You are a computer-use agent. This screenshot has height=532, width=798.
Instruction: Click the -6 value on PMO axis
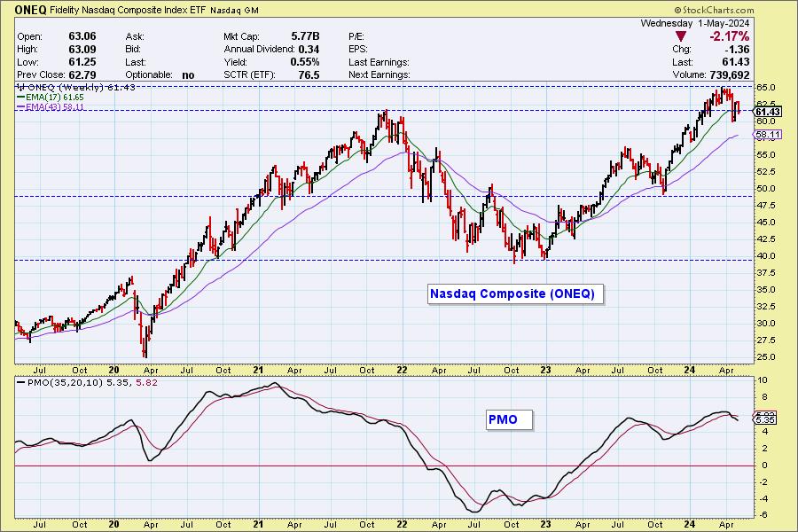point(763,515)
